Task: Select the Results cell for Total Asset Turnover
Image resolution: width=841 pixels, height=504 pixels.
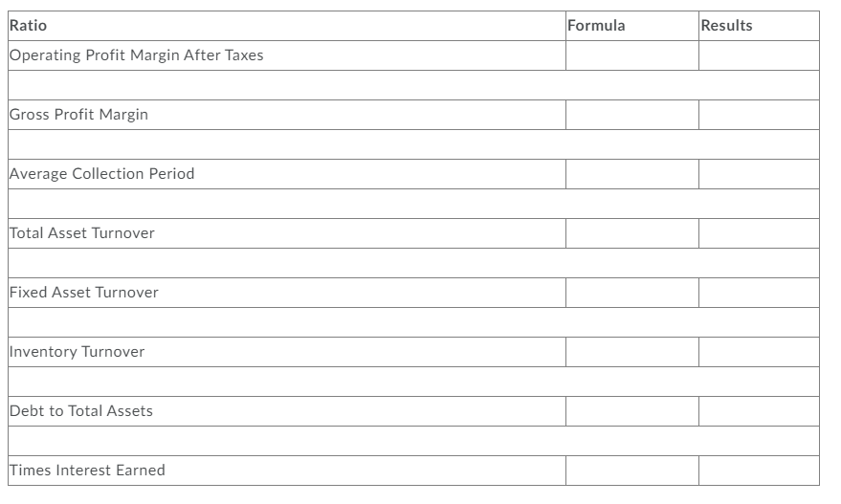Action: click(759, 233)
